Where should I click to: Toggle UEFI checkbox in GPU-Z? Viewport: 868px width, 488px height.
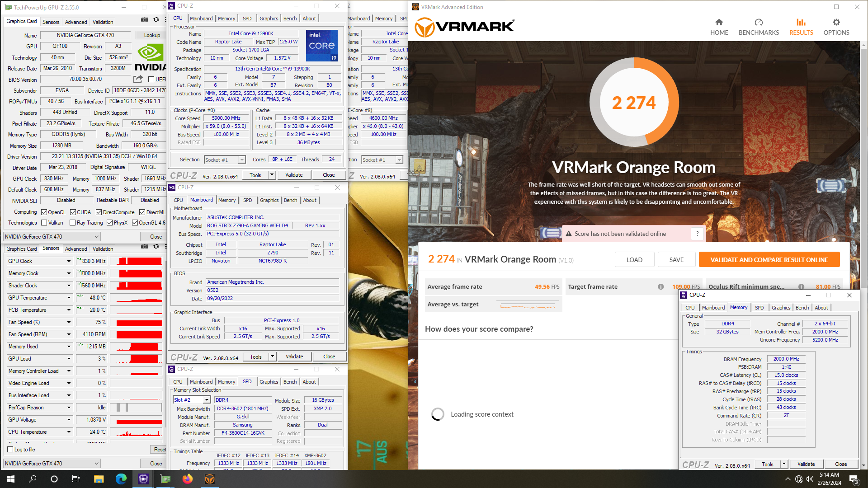[x=151, y=79]
